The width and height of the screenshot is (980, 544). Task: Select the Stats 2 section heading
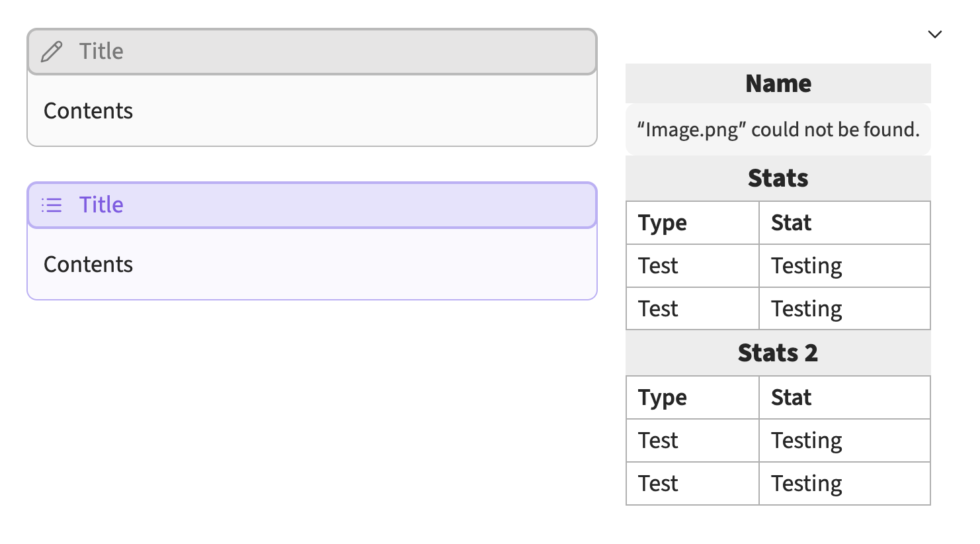778,353
